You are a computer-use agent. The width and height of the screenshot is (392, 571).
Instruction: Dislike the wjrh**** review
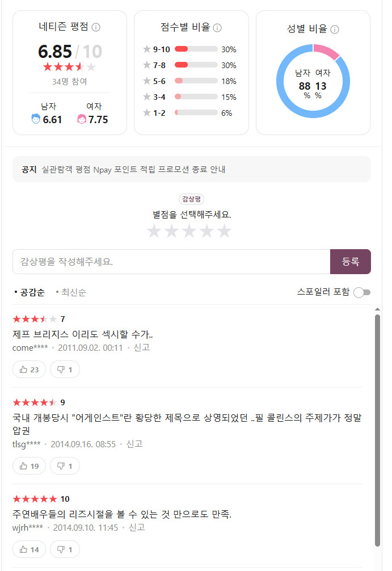[65, 549]
